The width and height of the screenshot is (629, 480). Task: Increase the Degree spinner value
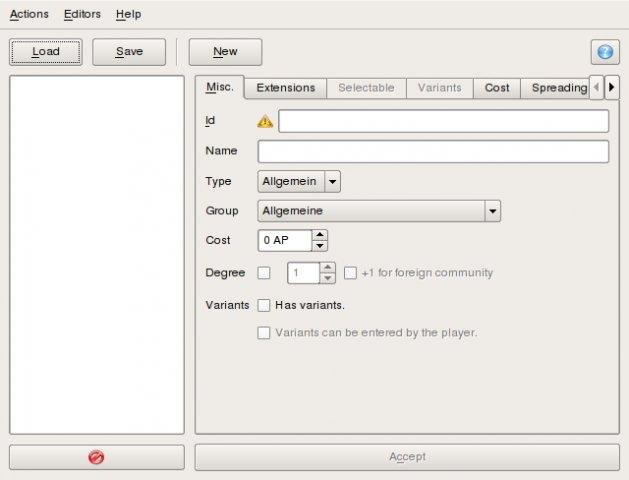pos(328,267)
